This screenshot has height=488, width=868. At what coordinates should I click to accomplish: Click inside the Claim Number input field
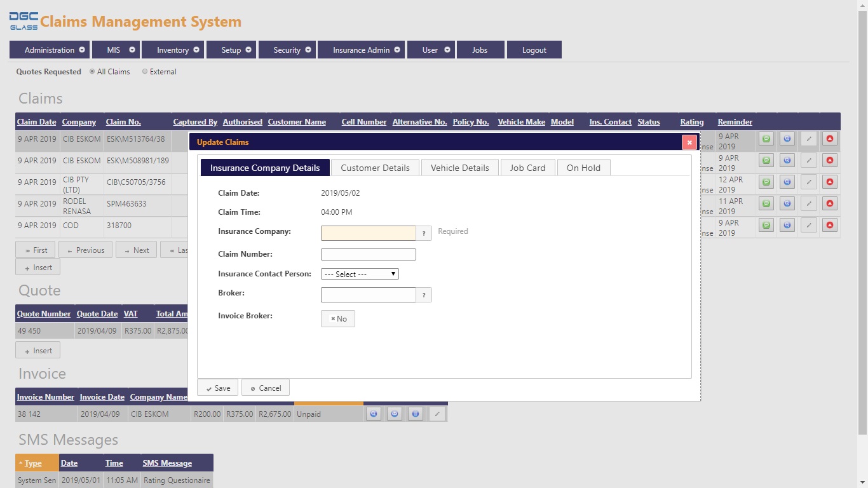tap(368, 254)
